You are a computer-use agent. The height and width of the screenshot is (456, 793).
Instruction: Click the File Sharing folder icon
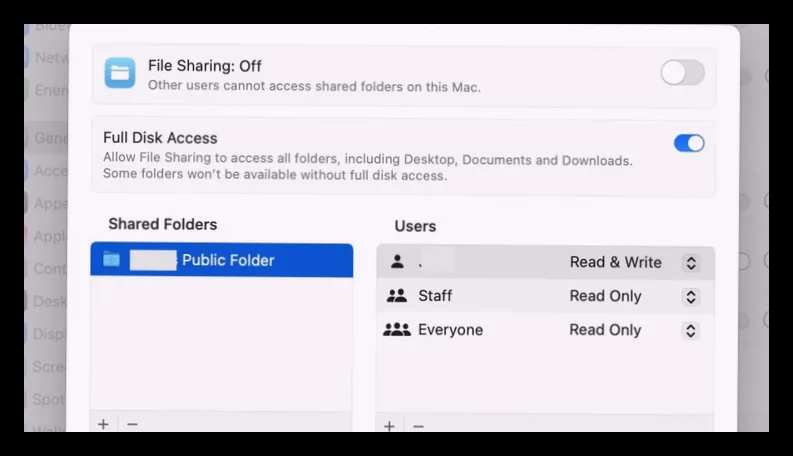click(x=120, y=73)
